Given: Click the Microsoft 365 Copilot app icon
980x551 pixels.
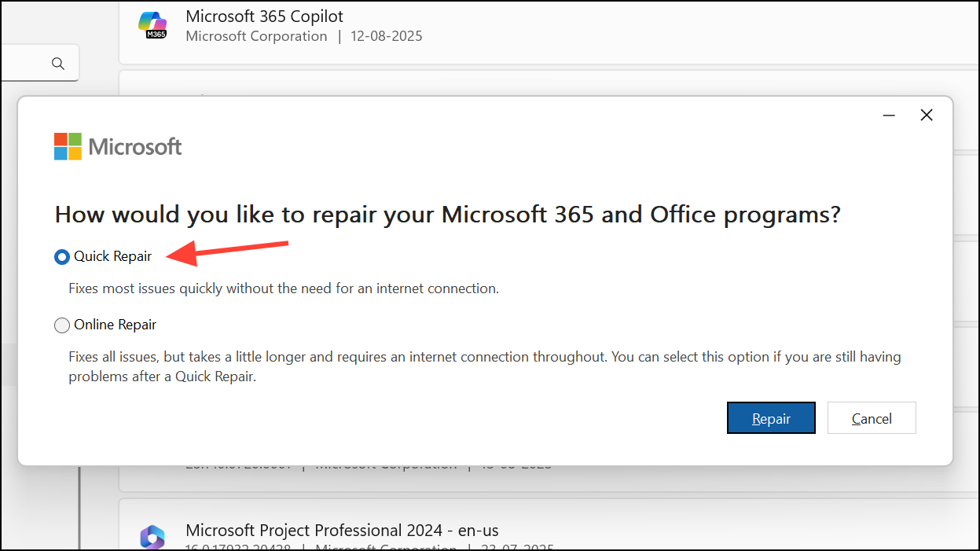Looking at the screenshot, I should [x=152, y=26].
